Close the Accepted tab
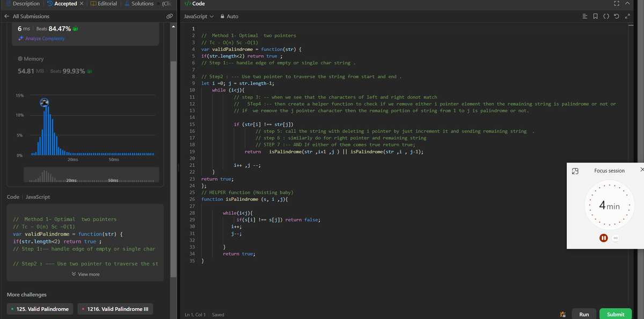Viewport: 644px width, 319px height. pyautogui.click(x=82, y=4)
